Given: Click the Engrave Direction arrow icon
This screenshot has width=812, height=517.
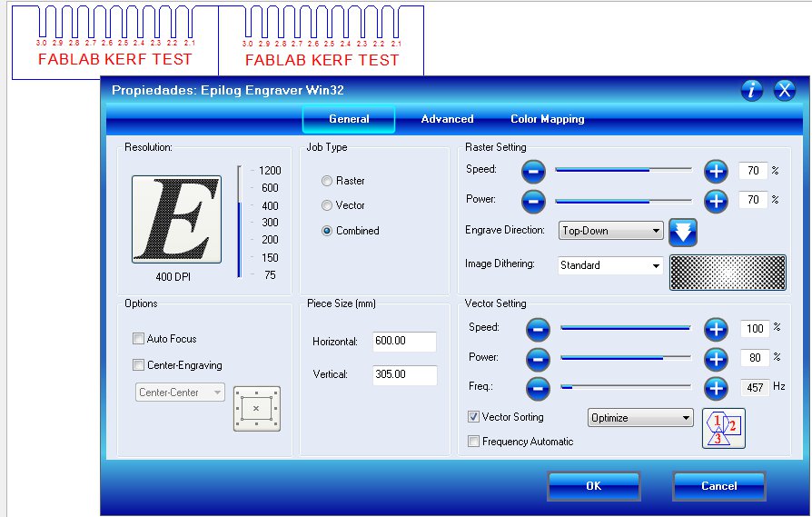Looking at the screenshot, I should pyautogui.click(x=683, y=232).
